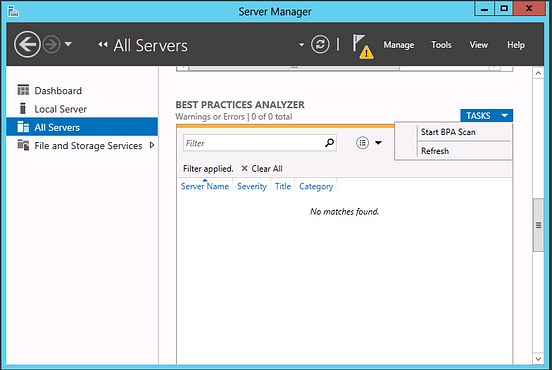This screenshot has width=552, height=370.
Task: Refresh Server Manager with circular arrows icon
Action: pyautogui.click(x=320, y=44)
